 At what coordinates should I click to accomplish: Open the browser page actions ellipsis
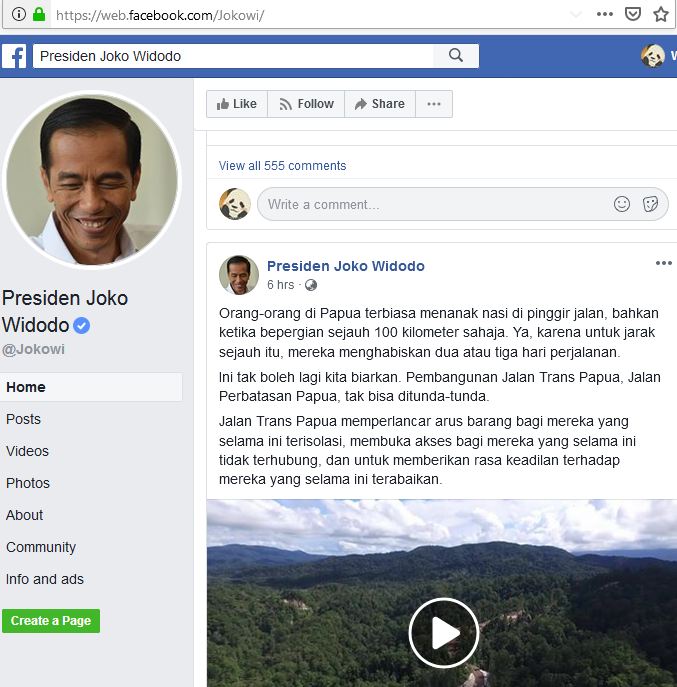(x=605, y=14)
